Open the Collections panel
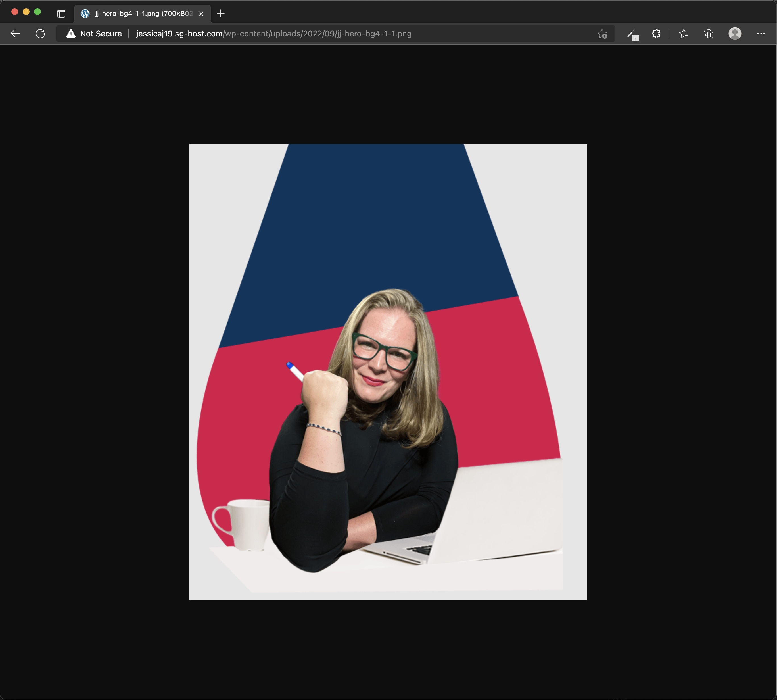This screenshot has height=700, width=777. 709,34
